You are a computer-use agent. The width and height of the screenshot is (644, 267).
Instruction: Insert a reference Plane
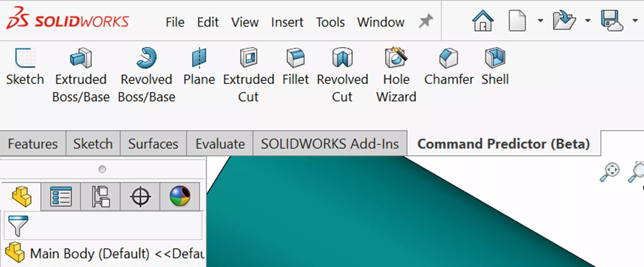click(x=199, y=58)
